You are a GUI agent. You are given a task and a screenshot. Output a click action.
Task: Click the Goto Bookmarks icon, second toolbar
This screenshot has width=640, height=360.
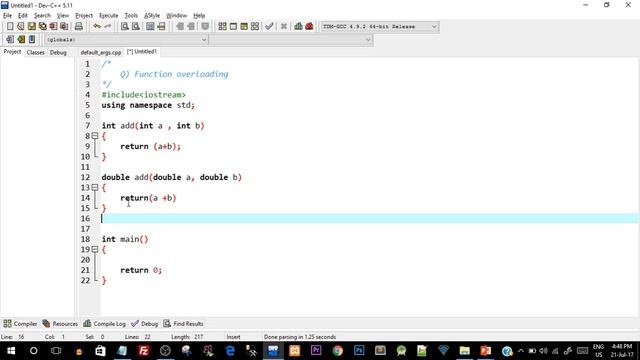pyautogui.click(x=32, y=40)
